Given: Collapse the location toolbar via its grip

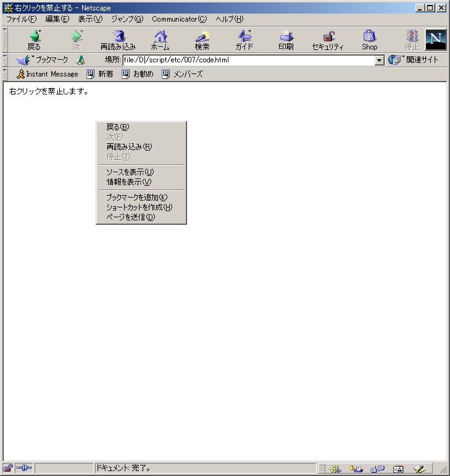Looking at the screenshot, I should (x=5, y=60).
